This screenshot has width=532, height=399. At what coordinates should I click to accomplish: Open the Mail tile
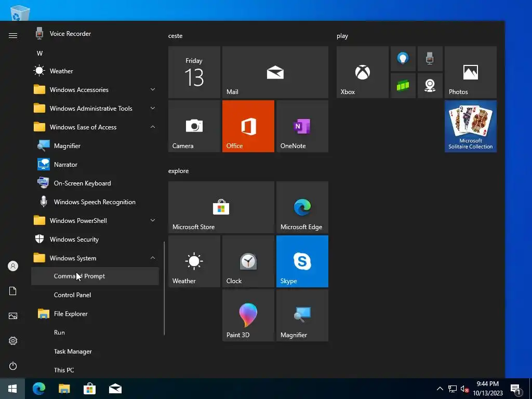[x=275, y=72]
